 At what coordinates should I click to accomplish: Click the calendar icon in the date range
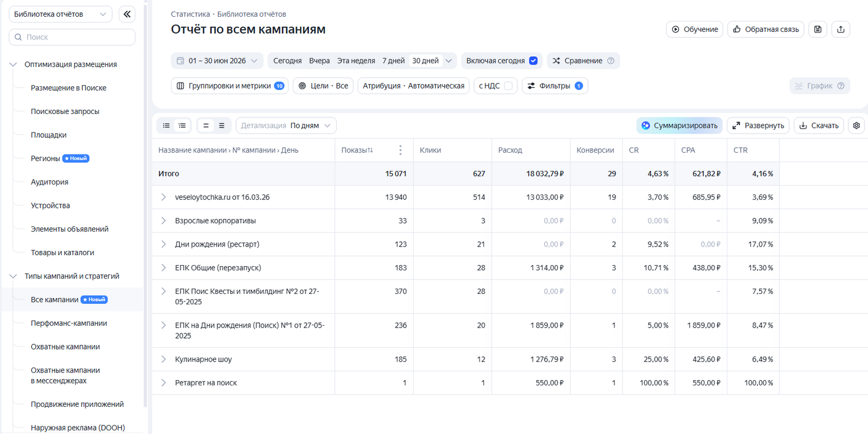181,61
